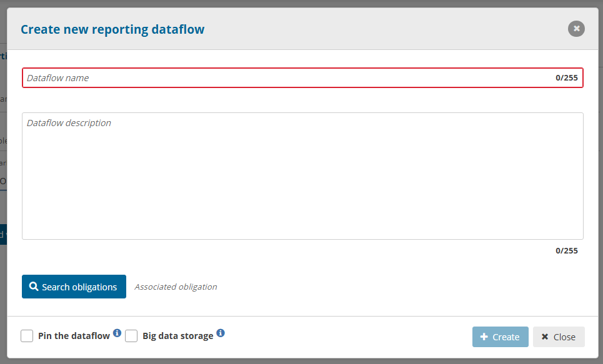Click the Dataflow name input field
The height and width of the screenshot is (364, 603).
click(x=287, y=78)
